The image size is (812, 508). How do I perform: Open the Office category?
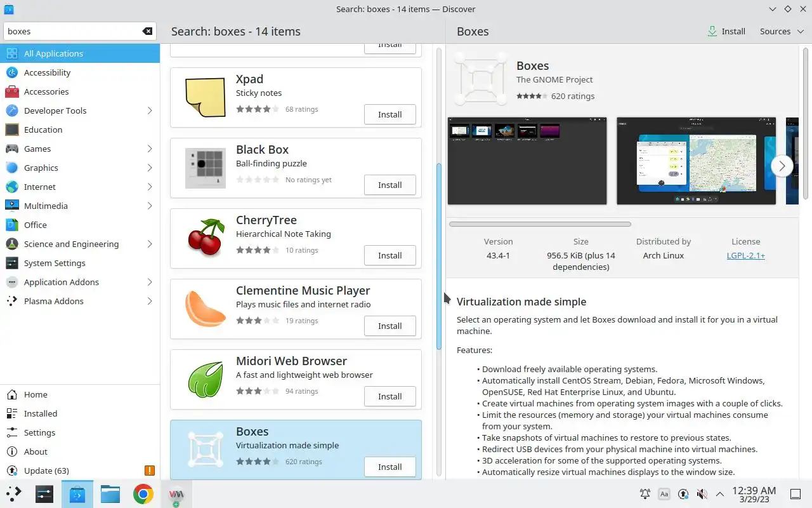[80, 225]
